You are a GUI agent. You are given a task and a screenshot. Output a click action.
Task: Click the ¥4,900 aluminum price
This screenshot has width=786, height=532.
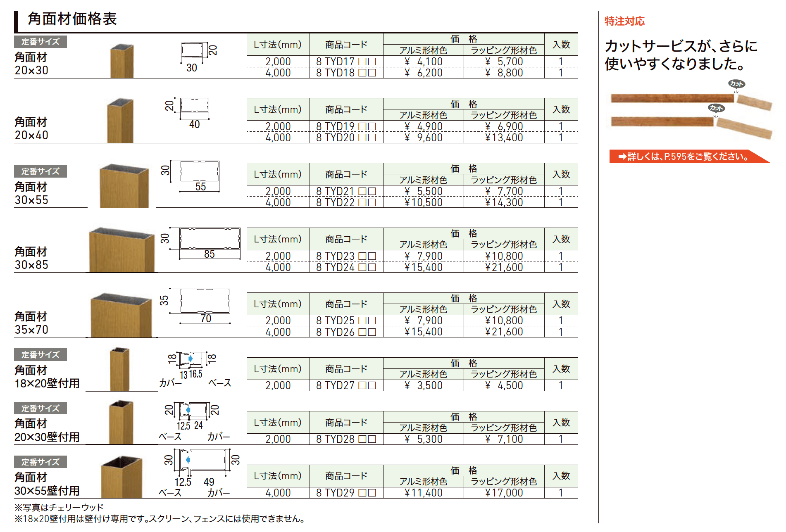pos(424,126)
